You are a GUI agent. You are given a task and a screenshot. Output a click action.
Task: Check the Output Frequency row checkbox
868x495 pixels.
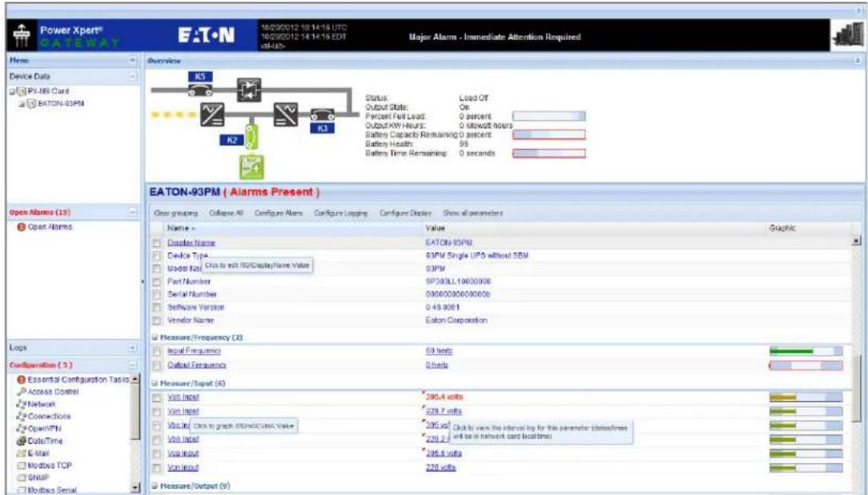point(157,365)
